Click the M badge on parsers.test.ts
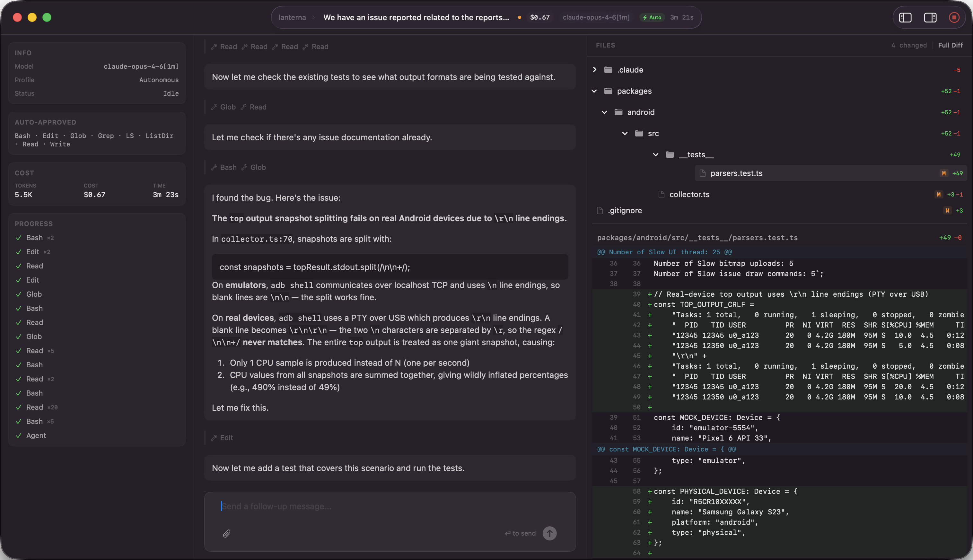This screenshot has width=973, height=560. point(943,173)
